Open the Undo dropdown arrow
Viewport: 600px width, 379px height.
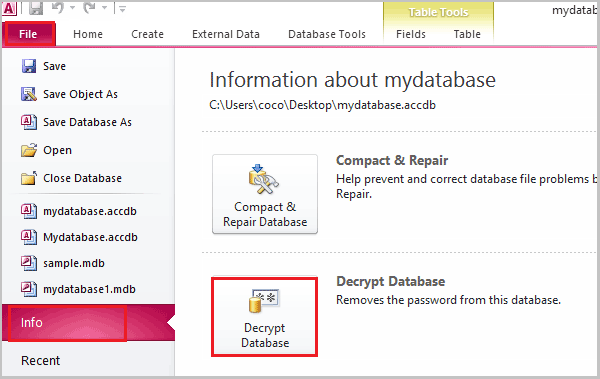click(x=73, y=8)
